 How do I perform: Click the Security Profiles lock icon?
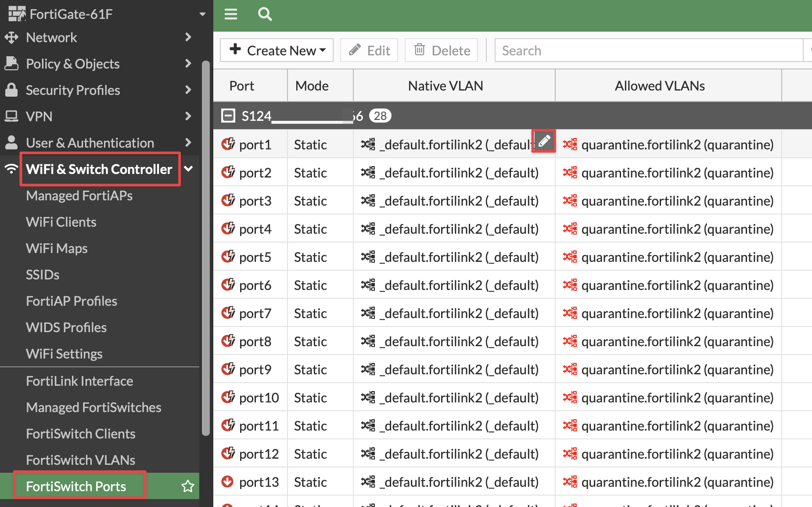[11, 90]
